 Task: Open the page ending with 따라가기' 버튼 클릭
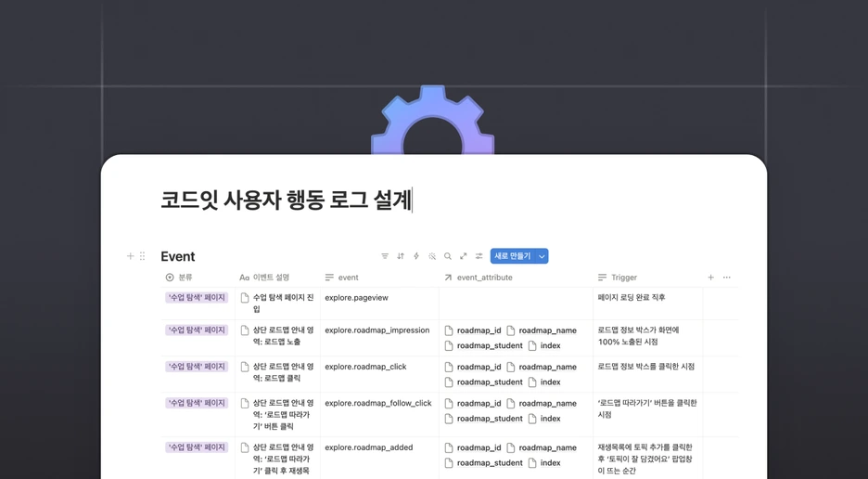283,415
